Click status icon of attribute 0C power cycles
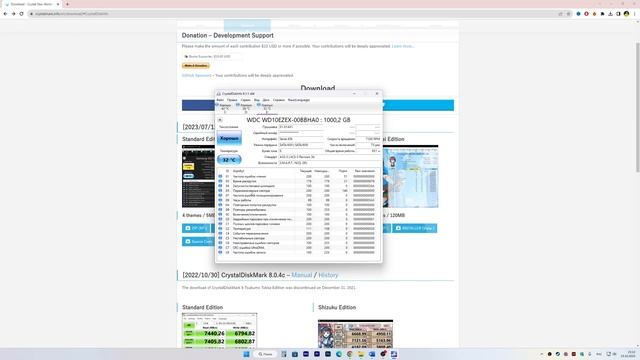Screen dimensions: 640x360 [x=220, y=214]
